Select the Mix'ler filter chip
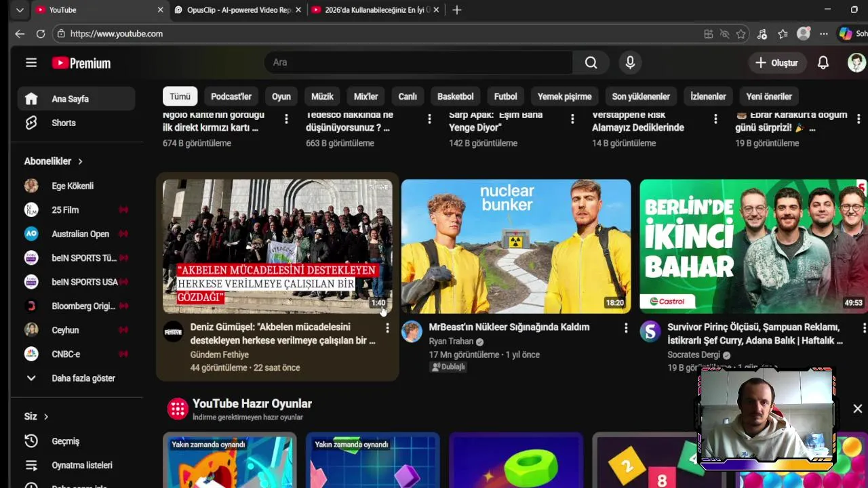Viewport: 868px width, 488px height. point(366,96)
